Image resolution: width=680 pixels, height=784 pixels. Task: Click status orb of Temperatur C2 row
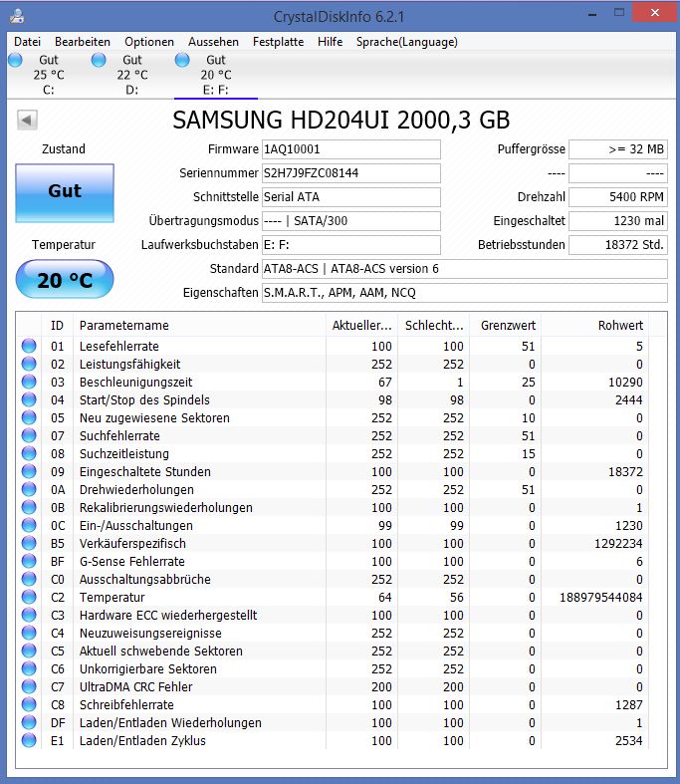click(29, 597)
